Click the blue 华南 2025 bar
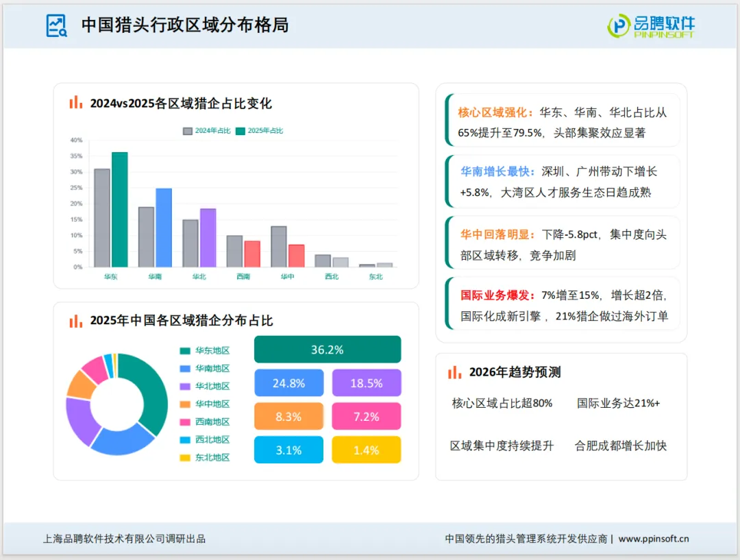 pos(164,228)
